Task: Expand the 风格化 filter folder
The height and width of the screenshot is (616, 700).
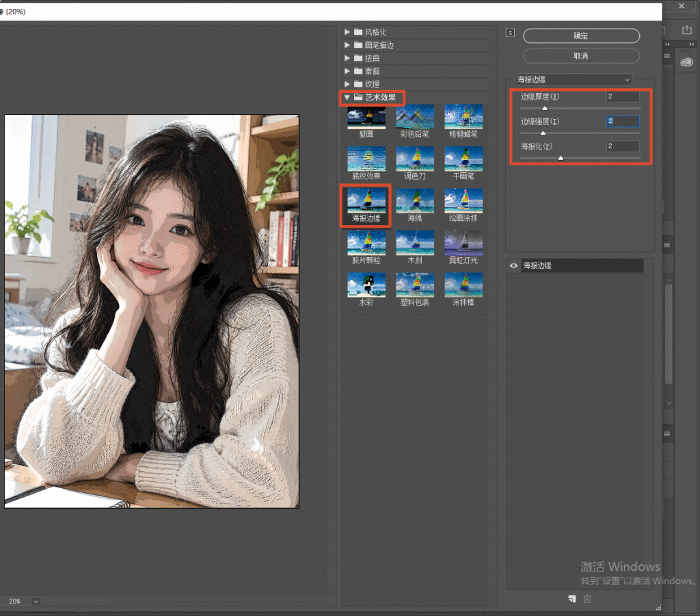Action: tap(347, 32)
